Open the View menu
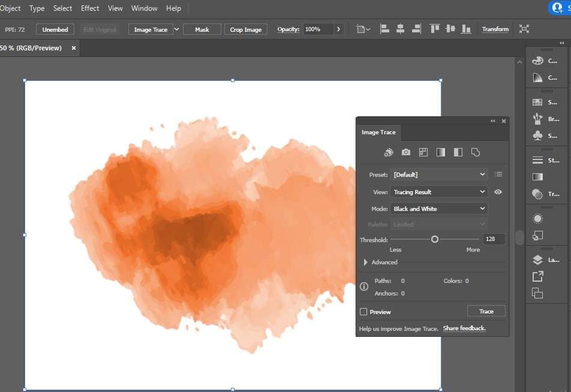571x392 pixels. point(115,8)
